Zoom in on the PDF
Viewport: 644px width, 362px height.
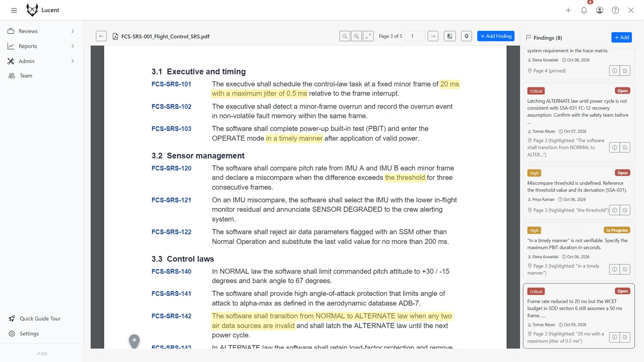coord(357,36)
